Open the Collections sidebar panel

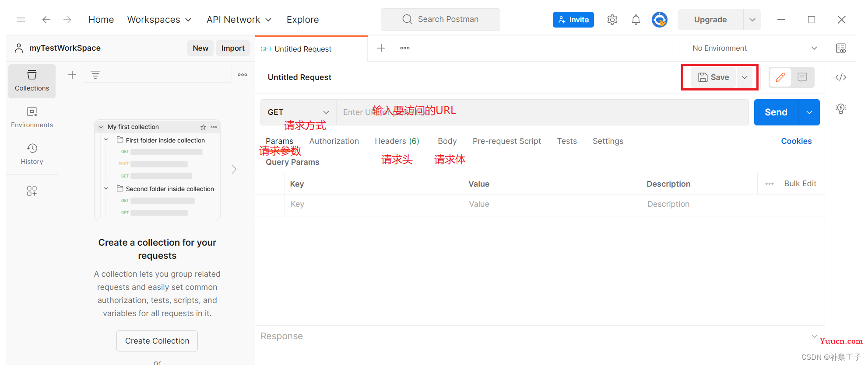(32, 81)
